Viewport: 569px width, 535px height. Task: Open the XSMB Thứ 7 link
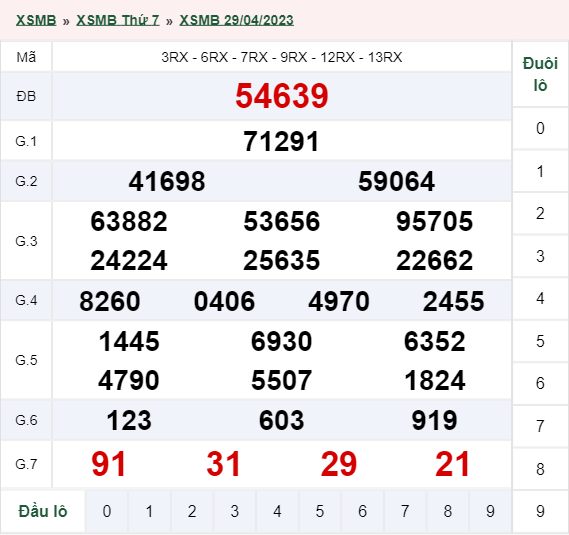[118, 20]
